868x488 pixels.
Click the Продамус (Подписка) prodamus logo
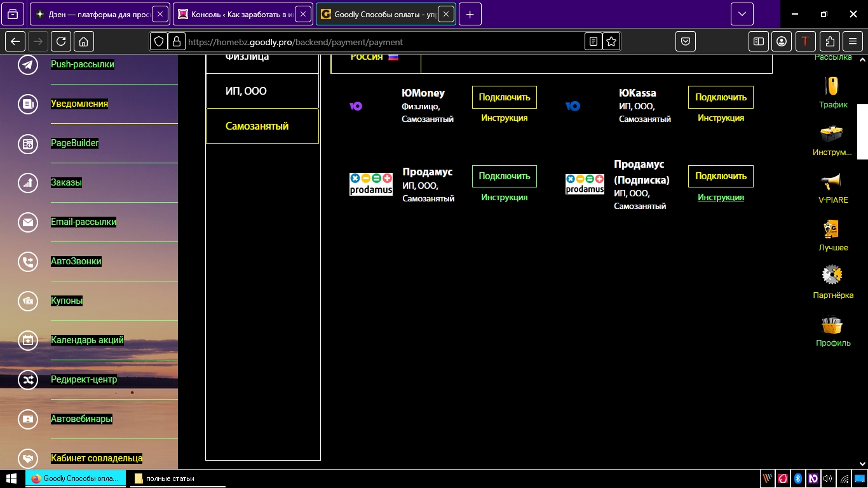tap(585, 184)
